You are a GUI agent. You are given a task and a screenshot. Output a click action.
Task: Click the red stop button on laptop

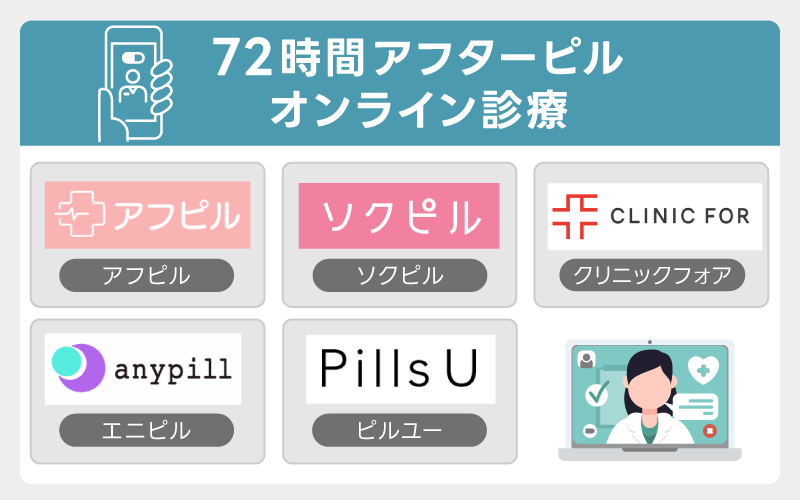pyautogui.click(x=708, y=433)
